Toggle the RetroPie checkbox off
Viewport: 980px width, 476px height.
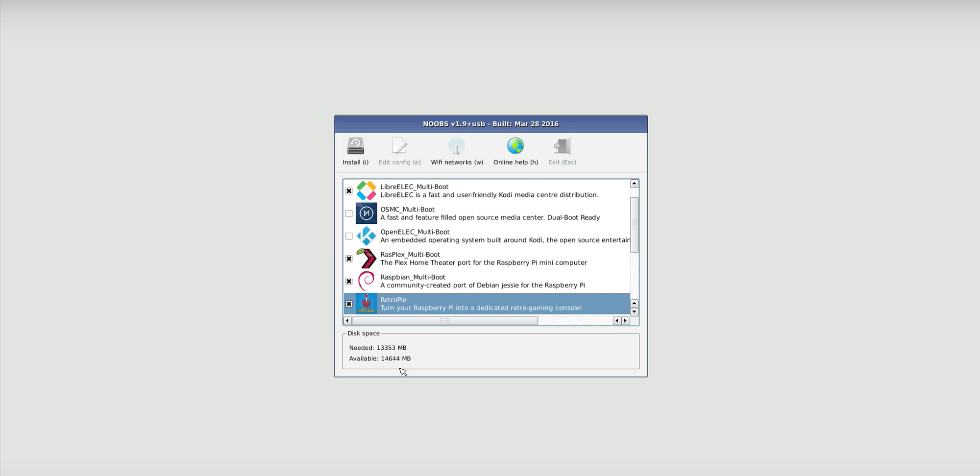click(x=349, y=304)
